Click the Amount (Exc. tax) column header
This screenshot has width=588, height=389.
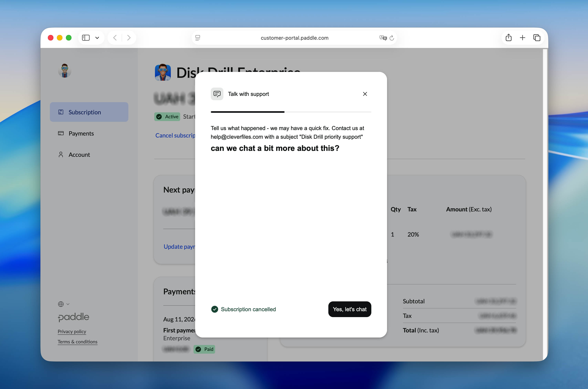[469, 209]
